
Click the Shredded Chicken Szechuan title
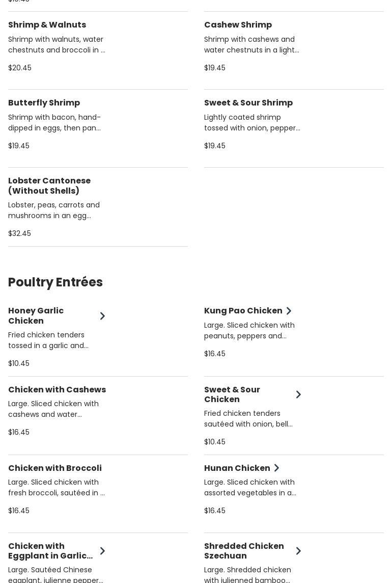[x=244, y=551]
